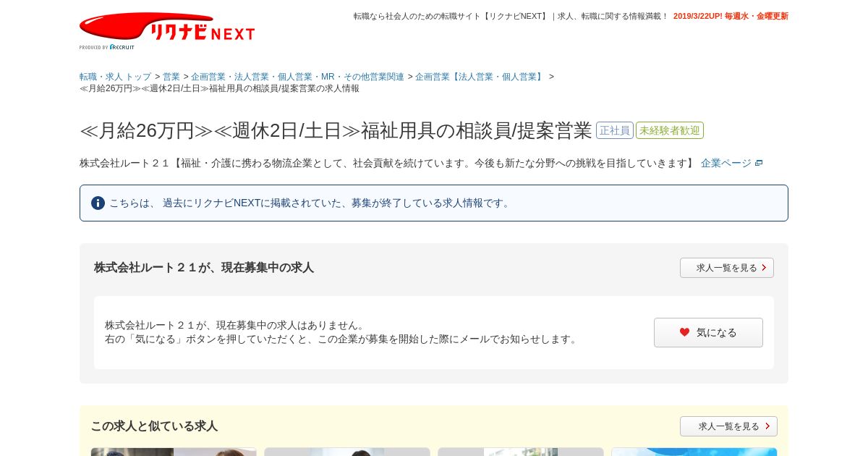
Task: Open the 転職・求人 トップ breadcrumb link
Action: pyautogui.click(x=116, y=77)
